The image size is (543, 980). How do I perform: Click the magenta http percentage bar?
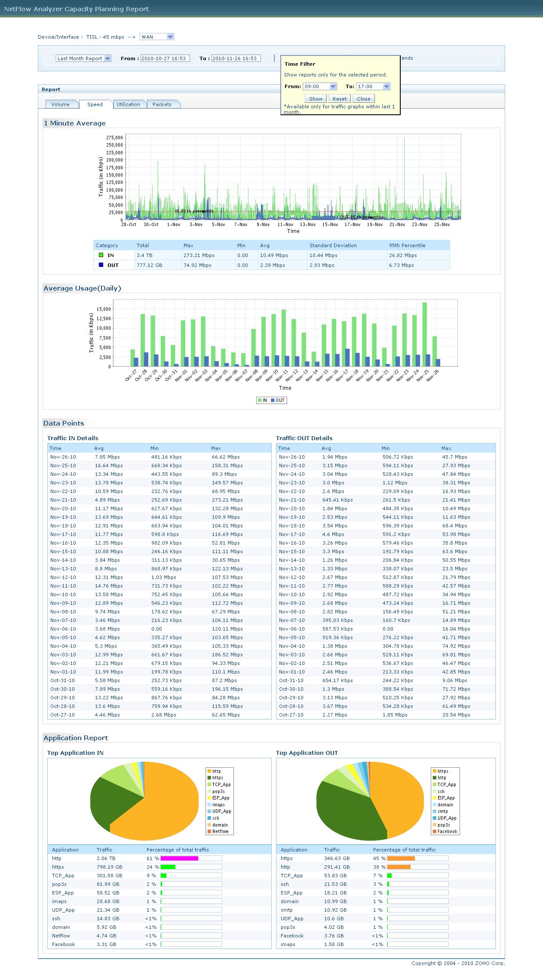point(179,858)
